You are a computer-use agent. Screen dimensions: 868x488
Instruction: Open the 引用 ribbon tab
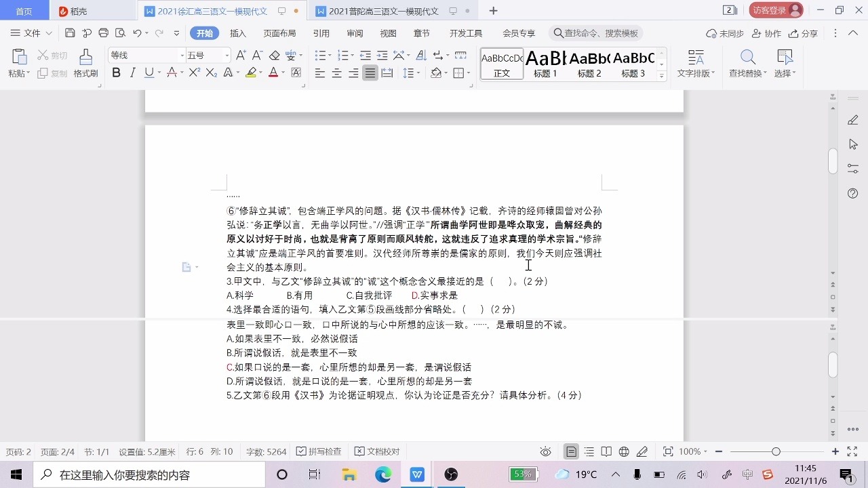321,33
